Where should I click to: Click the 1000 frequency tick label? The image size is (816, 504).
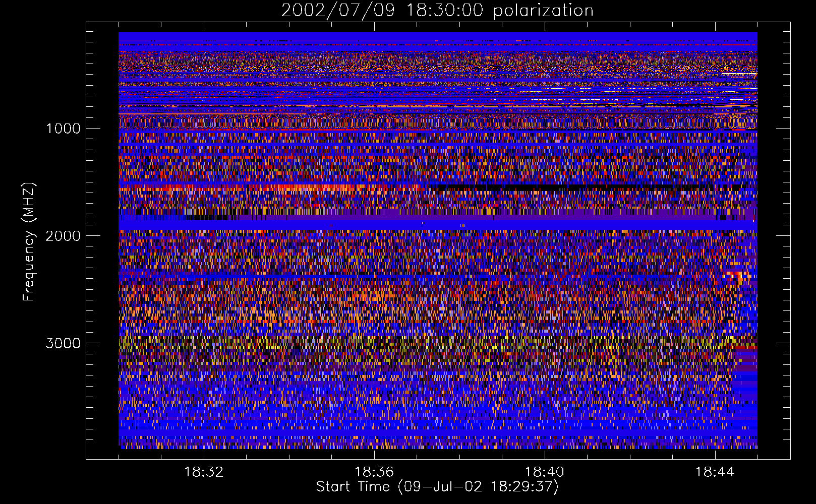pos(63,129)
